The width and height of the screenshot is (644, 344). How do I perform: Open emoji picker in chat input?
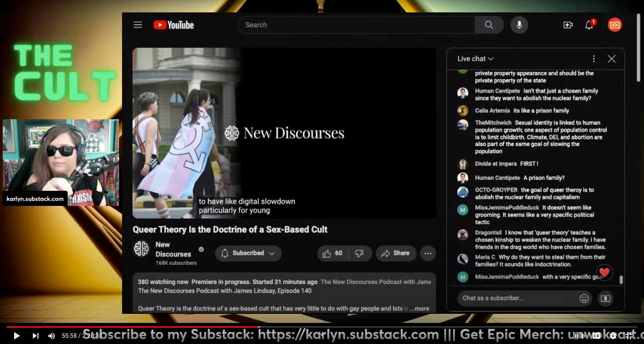tap(584, 298)
